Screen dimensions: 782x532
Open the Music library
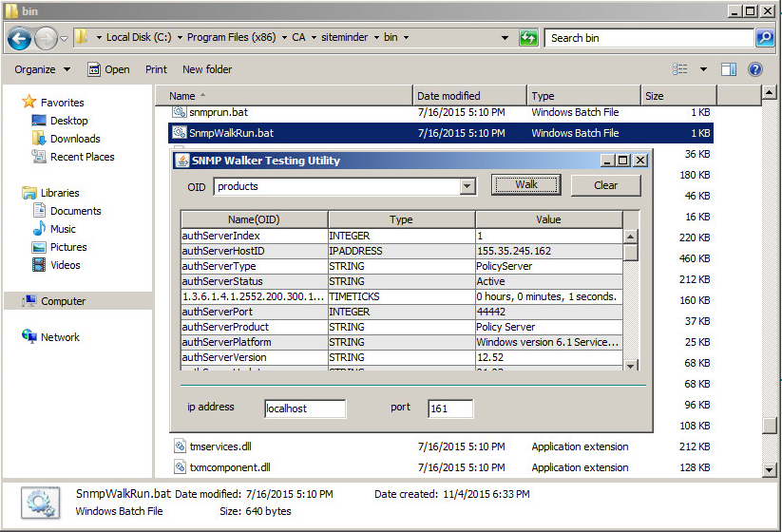[63, 229]
